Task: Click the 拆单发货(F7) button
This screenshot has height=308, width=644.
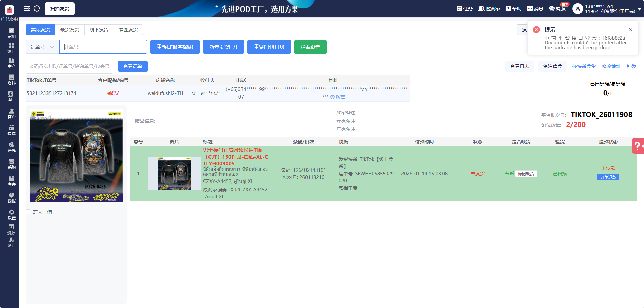Action: coord(223,47)
